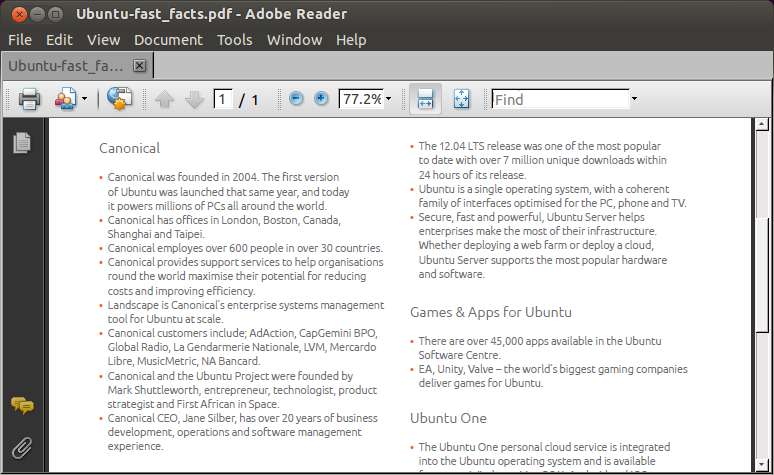This screenshot has height=475, width=774.
Task: Click the 77.2% zoom value field
Action: pos(361,99)
